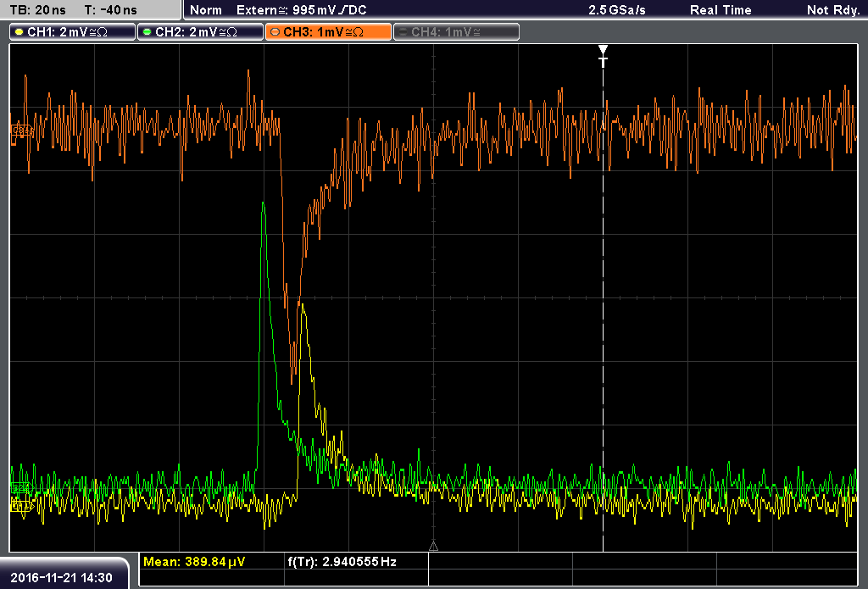868x589 pixels.
Task: Click the 2.5 GSa/s sample rate readout
Action: coord(617,10)
